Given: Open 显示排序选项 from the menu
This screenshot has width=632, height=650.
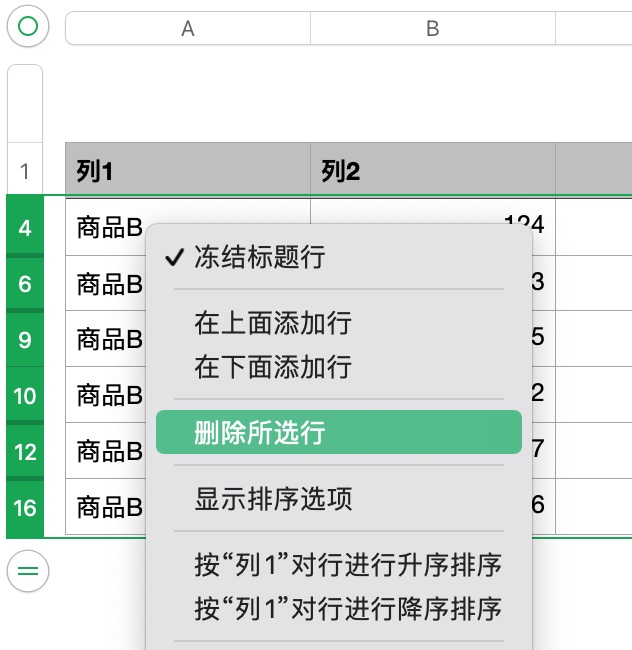Looking at the screenshot, I should point(273,498).
